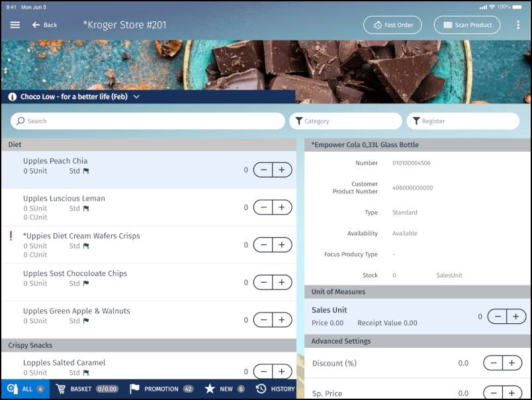This screenshot has width=532, height=400.
Task: Click customer product number 408000000000
Action: tap(413, 188)
